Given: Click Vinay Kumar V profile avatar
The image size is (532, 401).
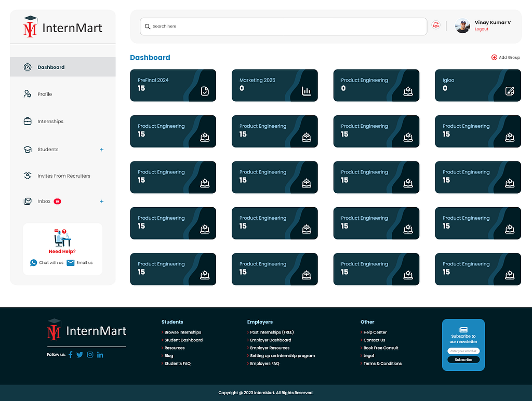Looking at the screenshot, I should 462,26.
